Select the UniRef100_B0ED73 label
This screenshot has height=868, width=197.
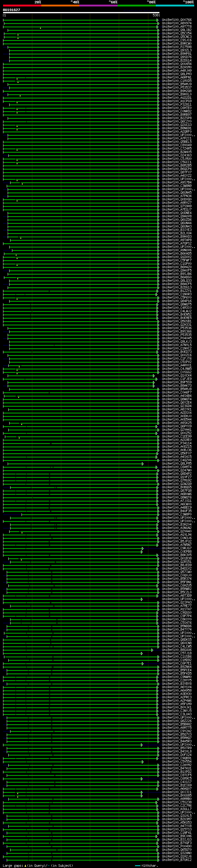[177, 352]
